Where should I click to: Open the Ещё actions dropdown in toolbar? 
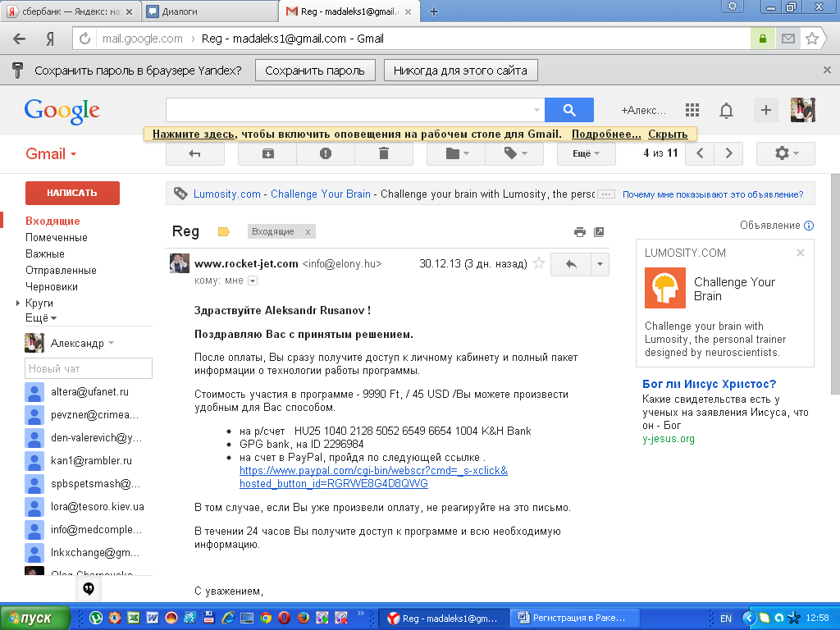(x=586, y=153)
